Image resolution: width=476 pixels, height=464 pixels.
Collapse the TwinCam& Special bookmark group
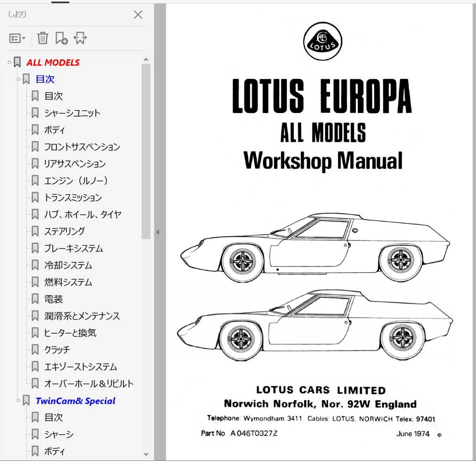18,401
